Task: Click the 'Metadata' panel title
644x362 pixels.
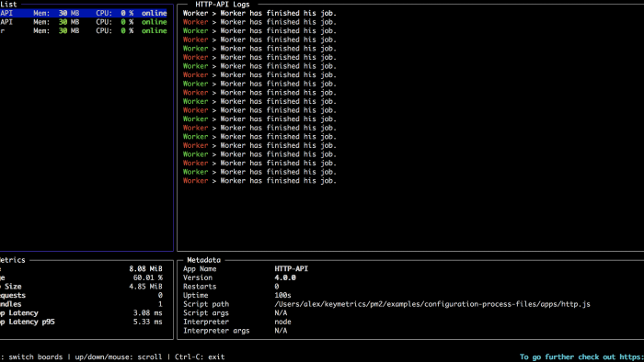Action: (203, 260)
